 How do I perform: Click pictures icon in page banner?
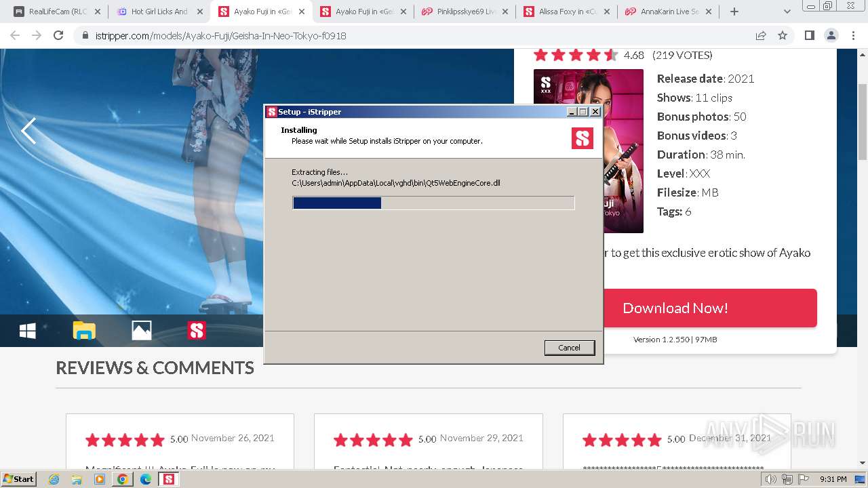click(141, 331)
